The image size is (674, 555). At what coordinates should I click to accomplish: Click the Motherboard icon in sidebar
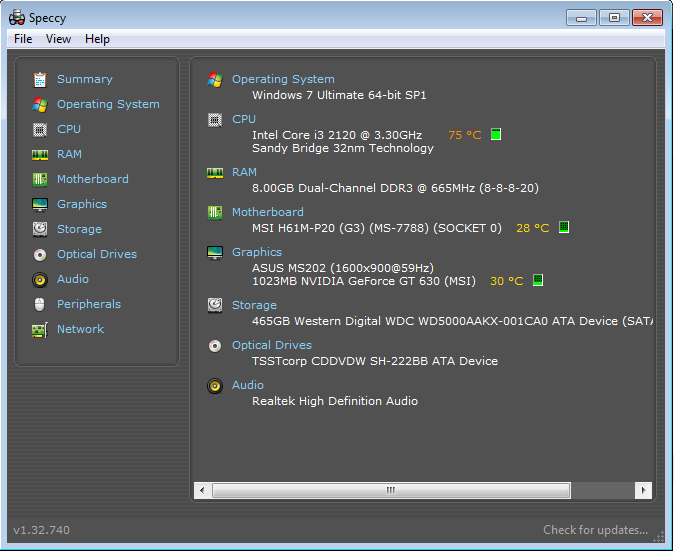click(x=40, y=179)
